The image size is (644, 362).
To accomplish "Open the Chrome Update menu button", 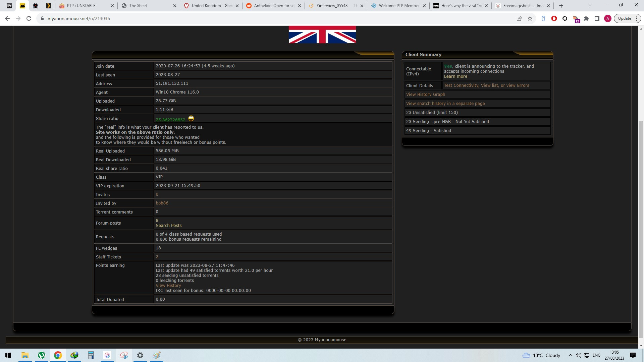I will pyautogui.click(x=628, y=18).
